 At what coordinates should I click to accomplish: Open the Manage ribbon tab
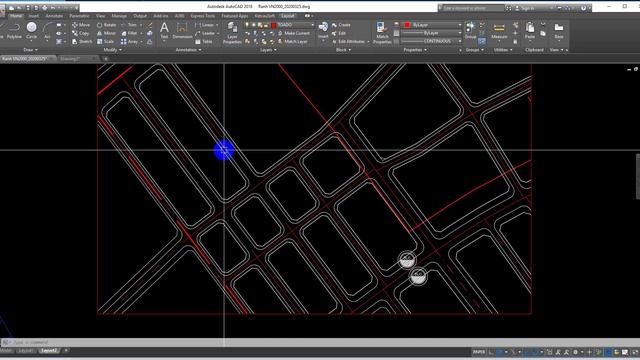point(119,16)
